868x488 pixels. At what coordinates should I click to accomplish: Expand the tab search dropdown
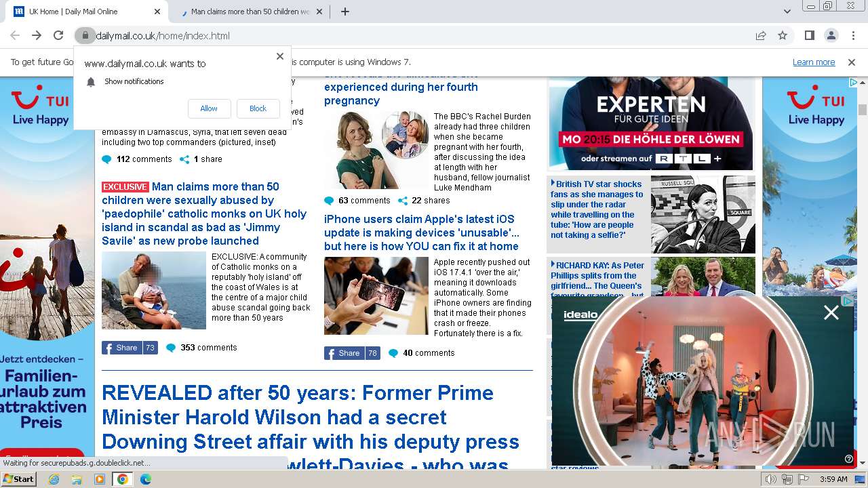pos(787,12)
